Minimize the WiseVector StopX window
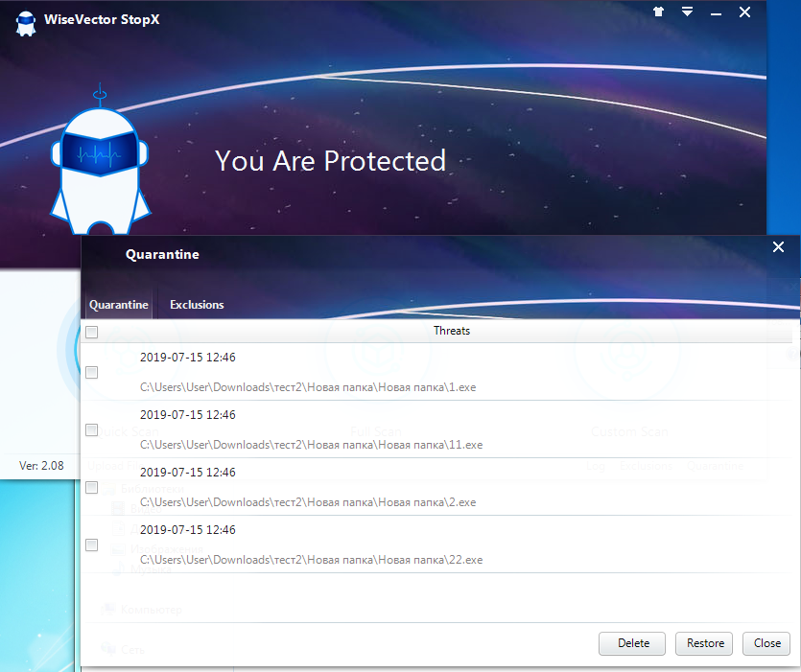The height and width of the screenshot is (672, 801). click(x=716, y=14)
